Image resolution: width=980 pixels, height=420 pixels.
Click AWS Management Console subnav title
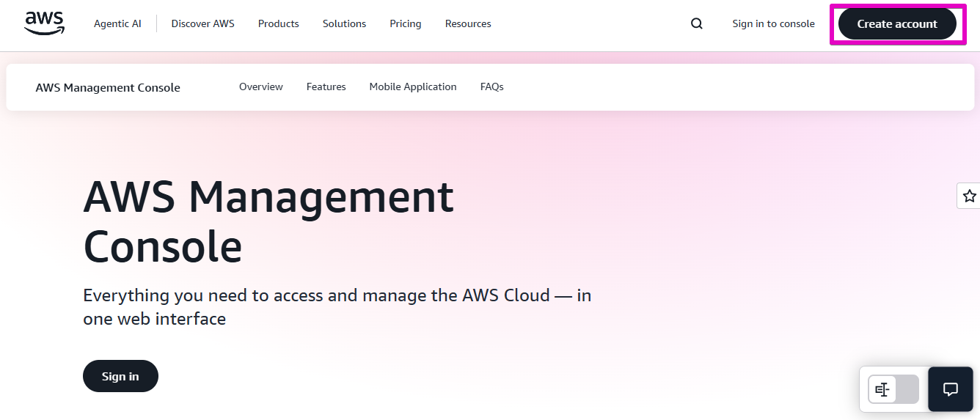[108, 87]
